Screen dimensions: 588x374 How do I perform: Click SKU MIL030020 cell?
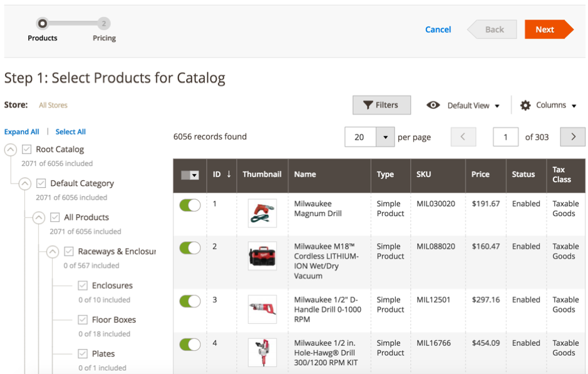click(436, 204)
